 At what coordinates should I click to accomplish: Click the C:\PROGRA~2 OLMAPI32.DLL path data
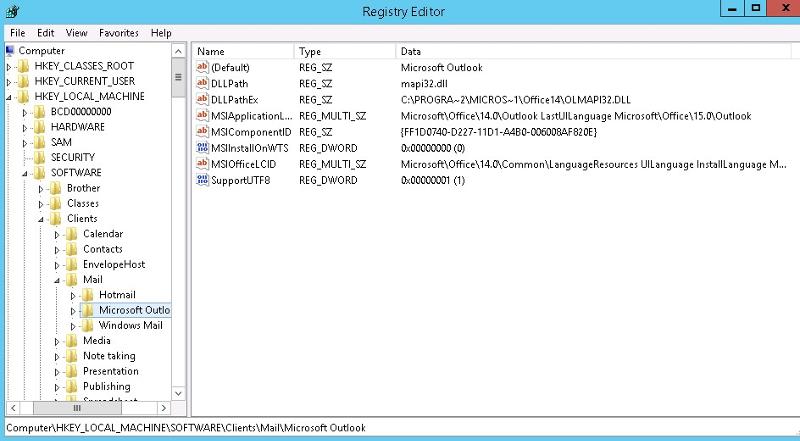click(515, 100)
